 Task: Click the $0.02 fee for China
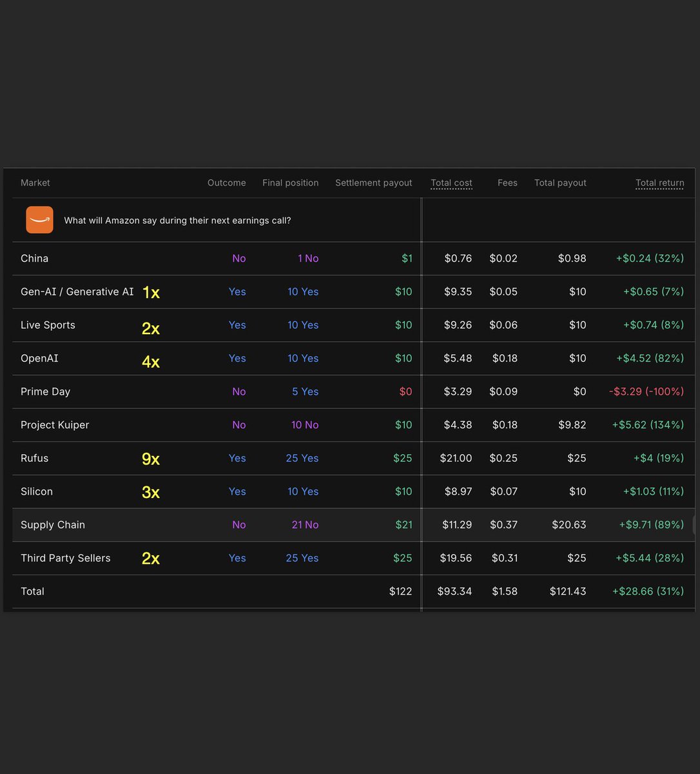503,259
